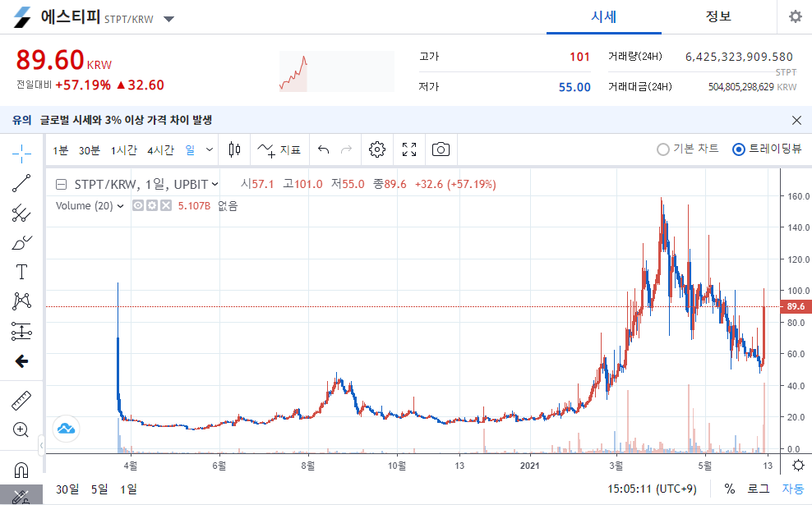Toggle percent (%) price scale
Screen dimensions: 812x505
click(729, 489)
